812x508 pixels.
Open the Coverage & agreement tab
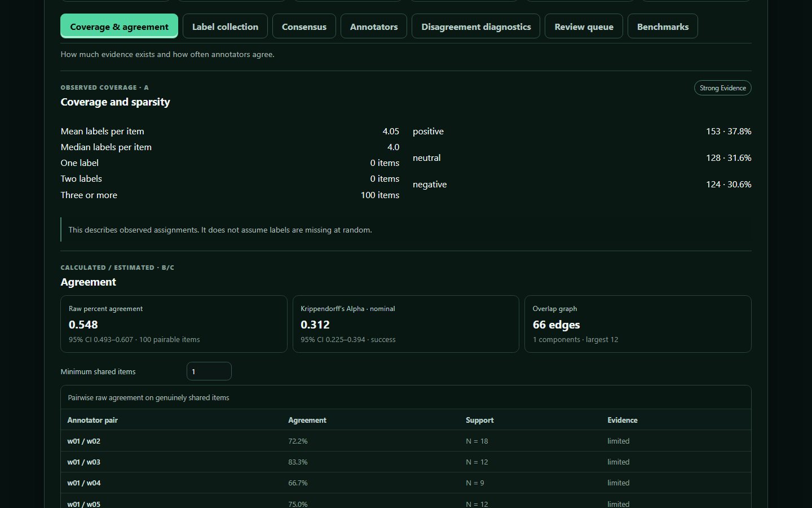[119, 27]
